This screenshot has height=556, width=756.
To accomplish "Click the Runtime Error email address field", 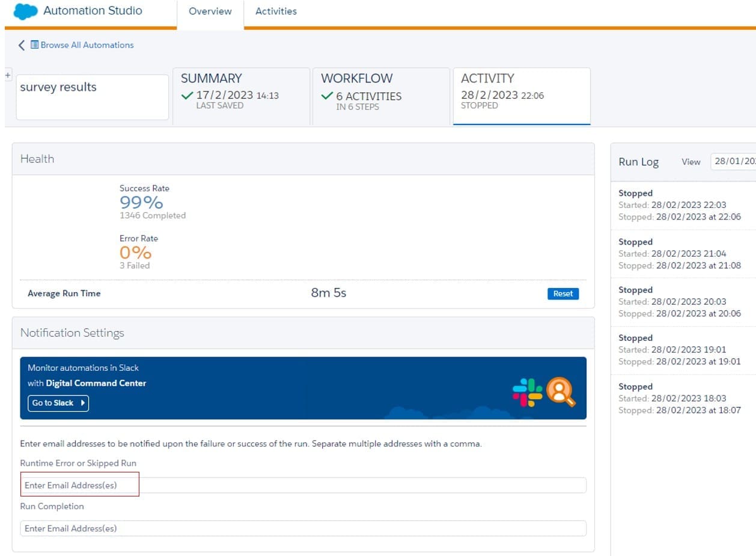I will [x=303, y=485].
